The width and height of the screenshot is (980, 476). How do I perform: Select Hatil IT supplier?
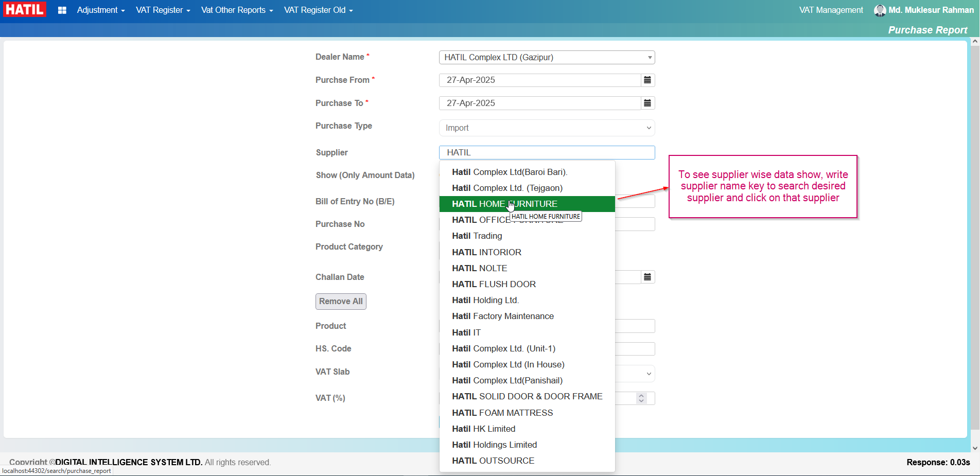527,333
